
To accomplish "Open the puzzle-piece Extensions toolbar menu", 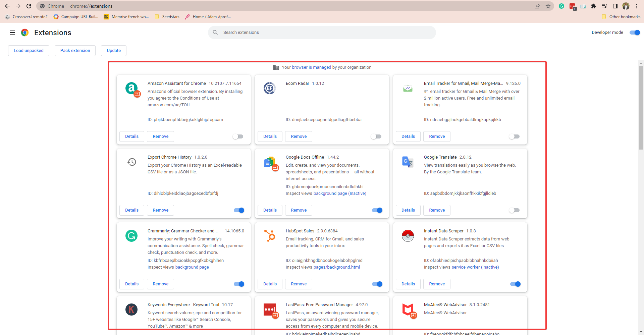I will [594, 6].
